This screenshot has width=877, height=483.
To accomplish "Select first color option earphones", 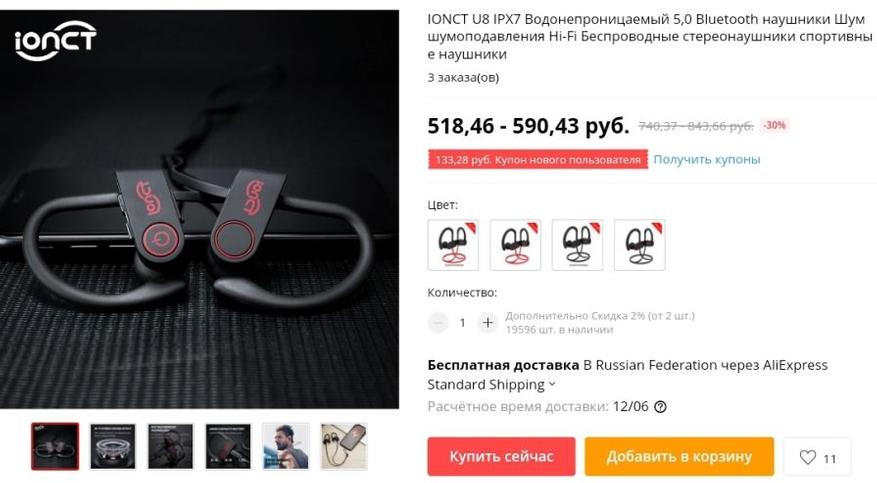I will pyautogui.click(x=453, y=245).
